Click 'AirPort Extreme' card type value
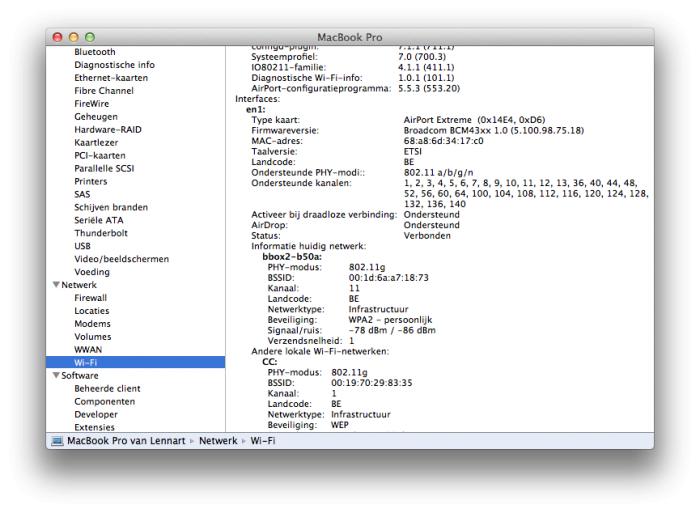The image size is (700, 513). 474,120
